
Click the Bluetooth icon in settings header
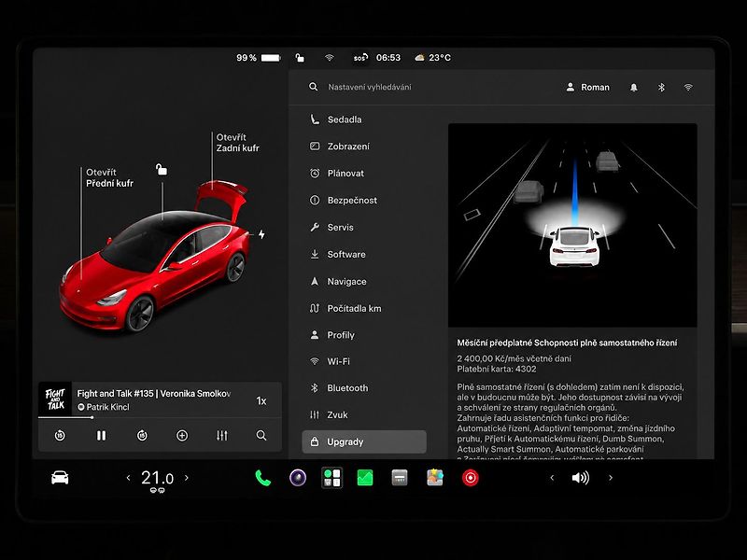(x=661, y=87)
